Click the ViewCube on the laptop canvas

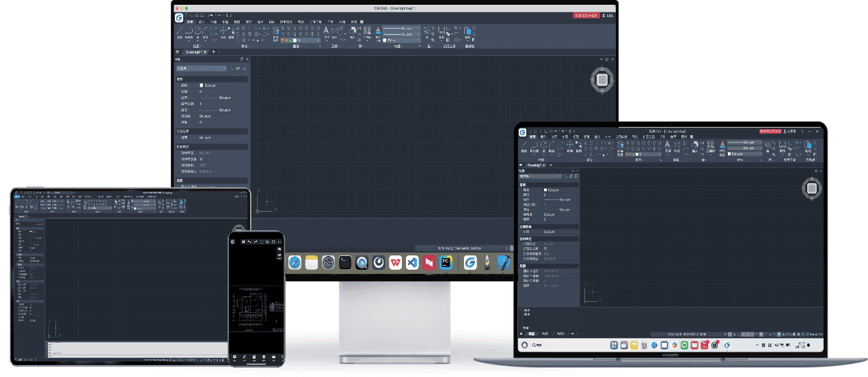tap(811, 188)
